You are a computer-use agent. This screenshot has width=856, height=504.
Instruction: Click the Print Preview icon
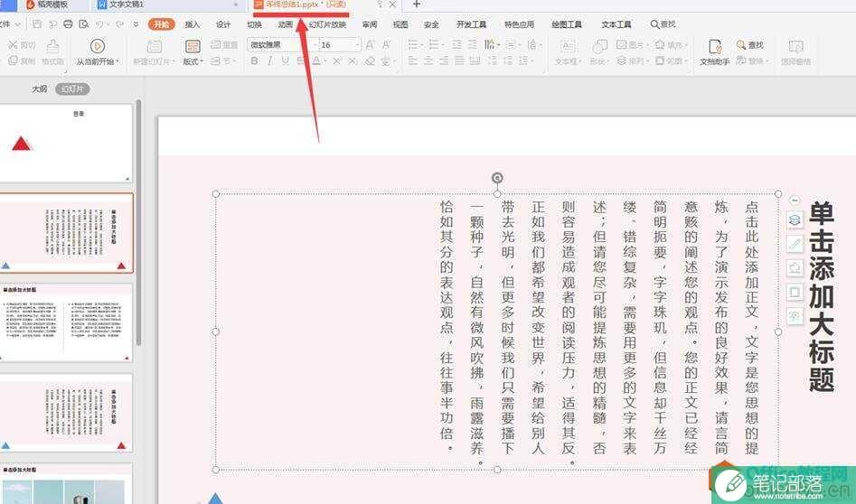click(83, 24)
